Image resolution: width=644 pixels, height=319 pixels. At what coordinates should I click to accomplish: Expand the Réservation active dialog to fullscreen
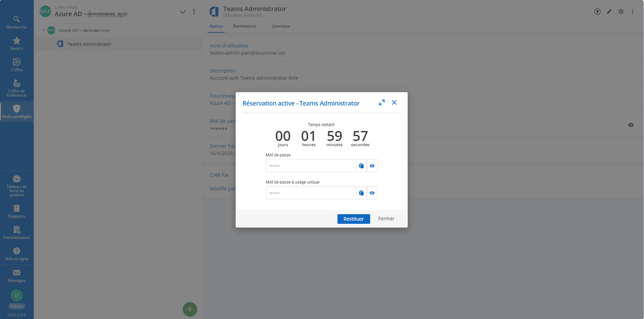point(382,103)
